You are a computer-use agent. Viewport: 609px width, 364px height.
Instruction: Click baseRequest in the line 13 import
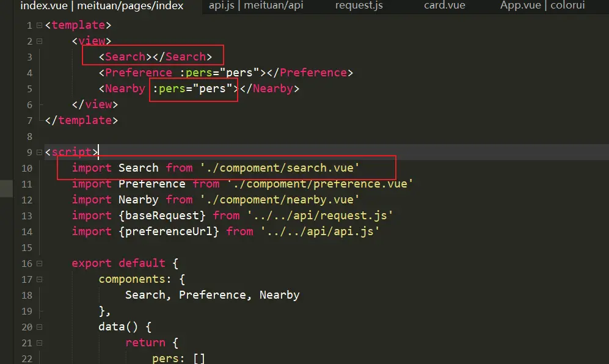click(162, 216)
